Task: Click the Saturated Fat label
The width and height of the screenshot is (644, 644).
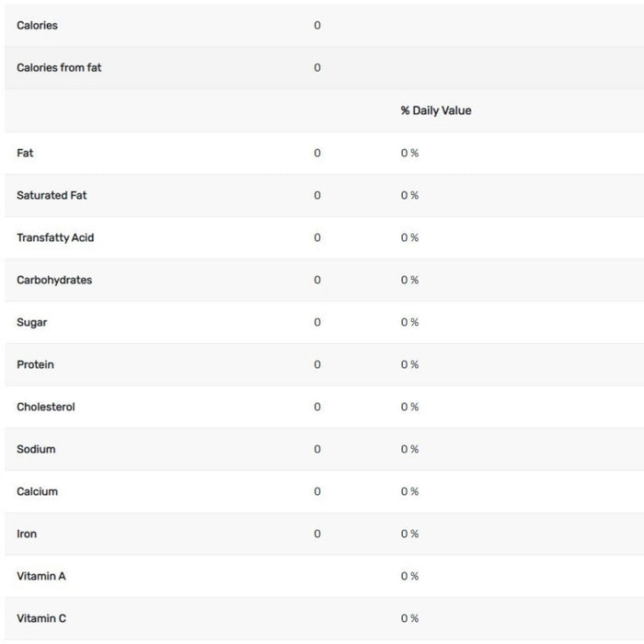Action: coord(52,195)
